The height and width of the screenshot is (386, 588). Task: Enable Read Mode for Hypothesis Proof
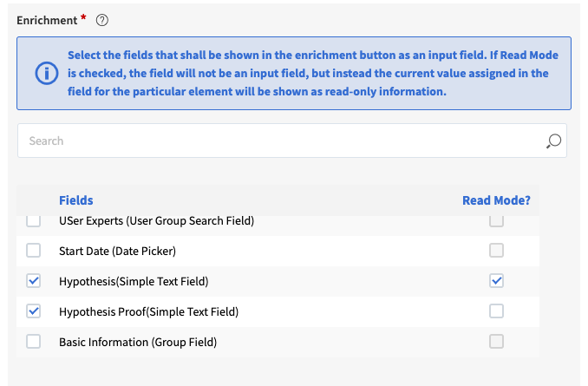coord(496,311)
